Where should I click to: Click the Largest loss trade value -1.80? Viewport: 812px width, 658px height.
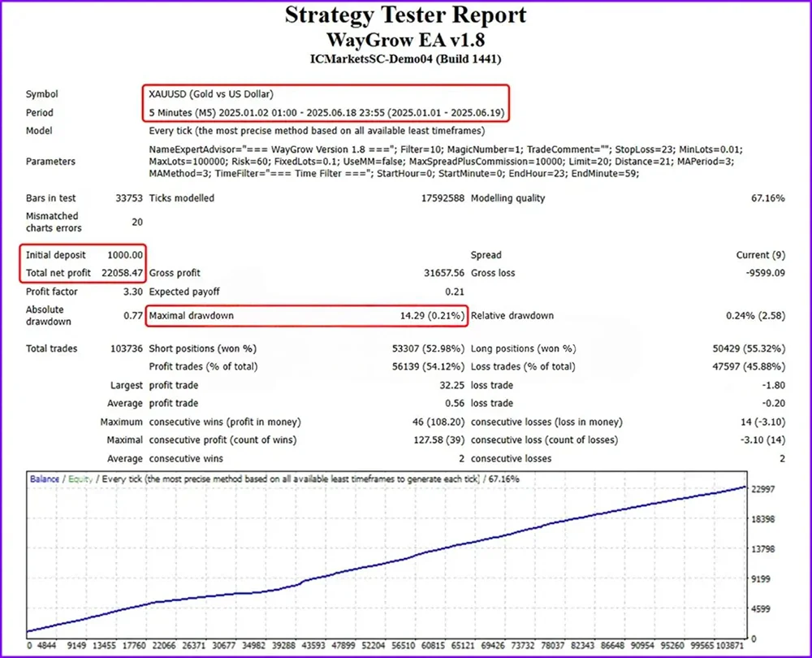tap(774, 385)
